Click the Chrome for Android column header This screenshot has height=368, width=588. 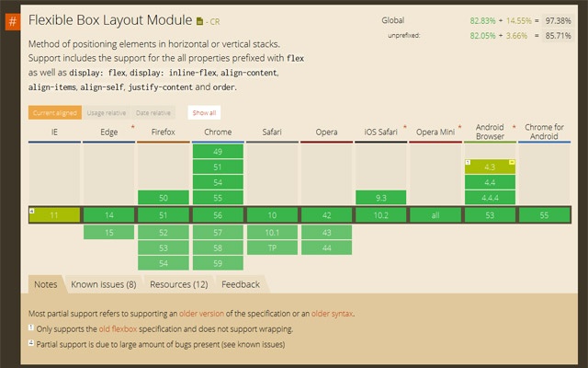point(544,132)
